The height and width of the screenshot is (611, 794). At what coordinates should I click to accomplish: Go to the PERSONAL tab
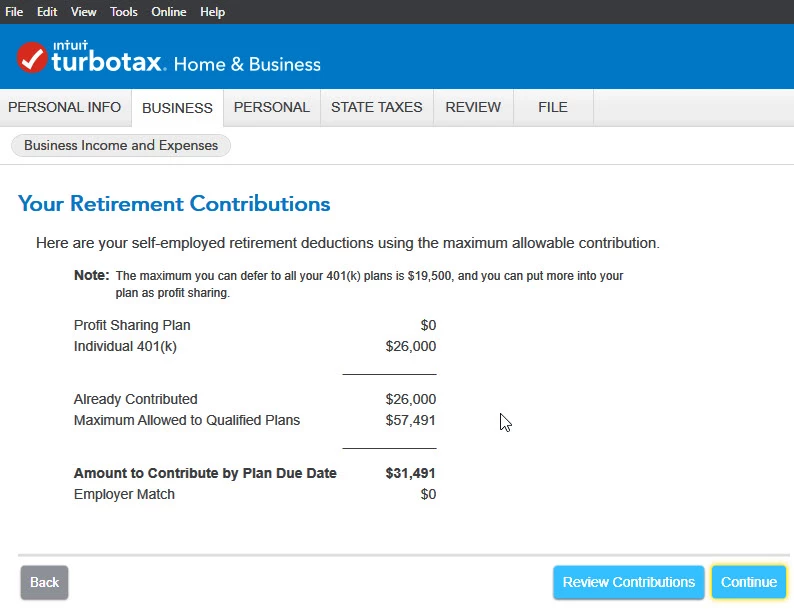[x=272, y=107]
